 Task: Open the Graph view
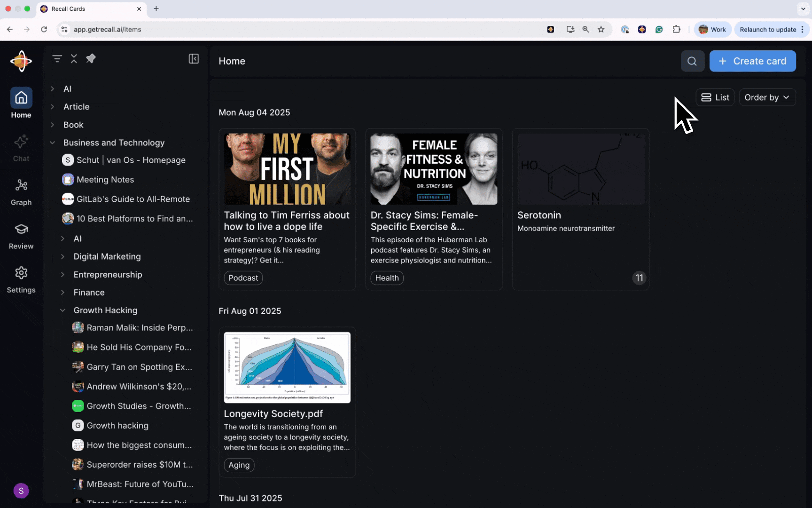coord(21,192)
